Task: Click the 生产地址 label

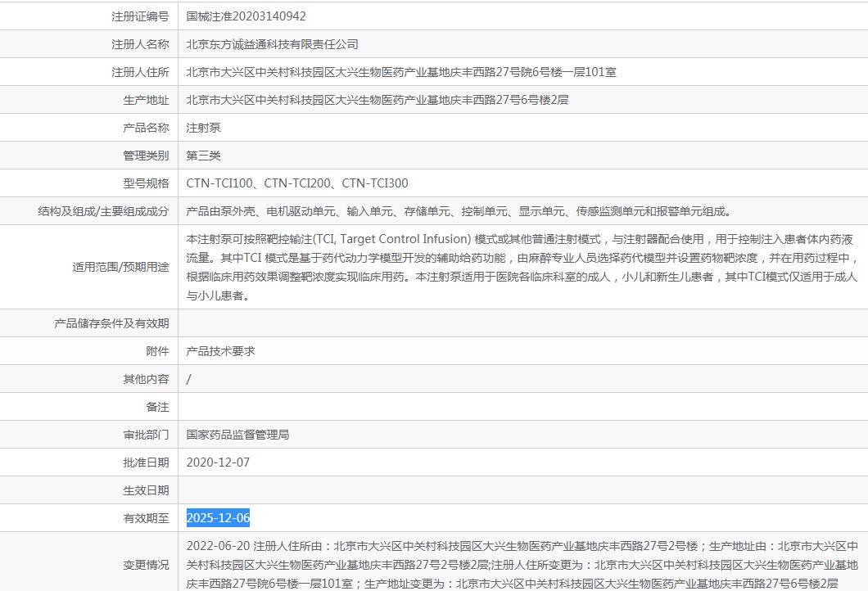Action: (x=146, y=100)
